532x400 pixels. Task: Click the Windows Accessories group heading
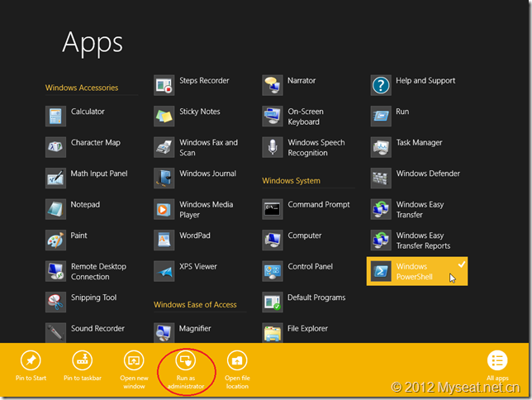(82, 88)
